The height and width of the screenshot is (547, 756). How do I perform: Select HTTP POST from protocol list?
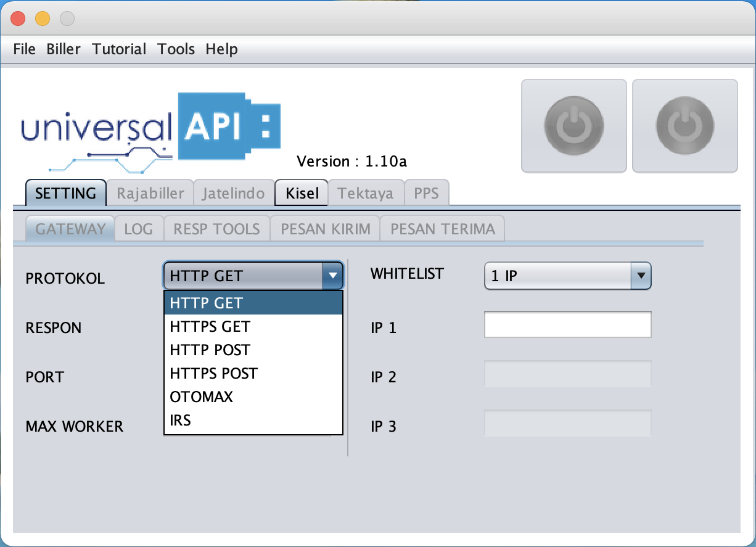(253, 350)
